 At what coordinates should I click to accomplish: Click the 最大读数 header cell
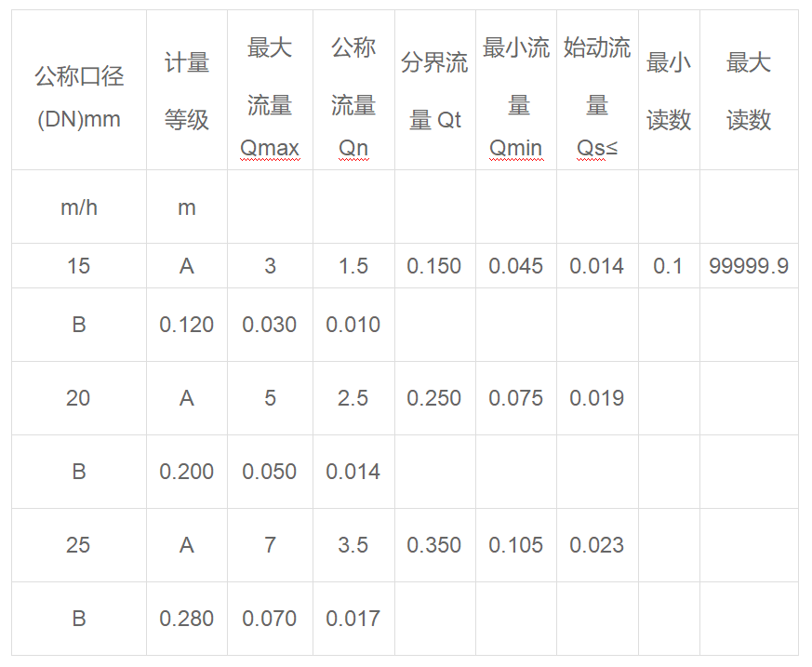(749, 91)
